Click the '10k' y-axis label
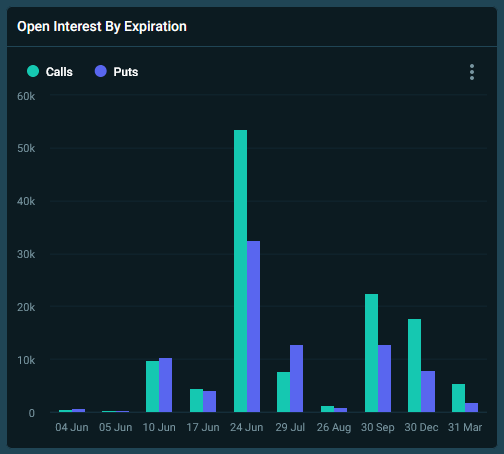Screen dimensions: 504x454 pyautogui.click(x=26, y=360)
